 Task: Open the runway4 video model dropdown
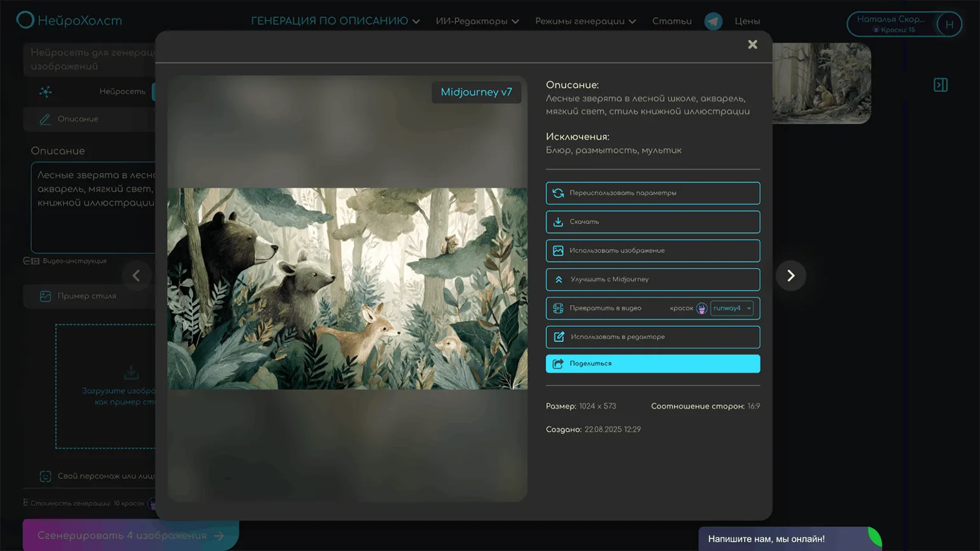732,309
